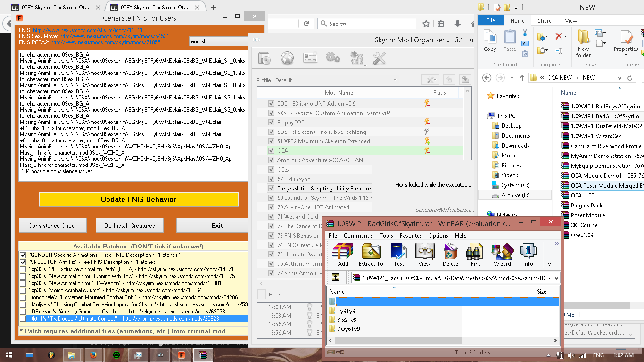Switch to the Share tab in Explorer
The image size is (644, 362).
pyautogui.click(x=545, y=21)
